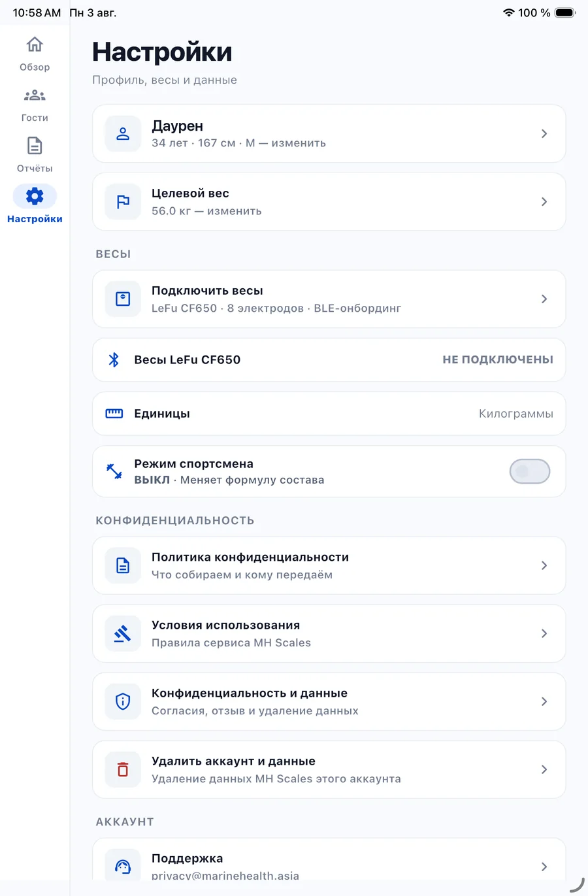This screenshot has width=588, height=896.
Task: Select the Настройки gear icon
Action: point(35,196)
